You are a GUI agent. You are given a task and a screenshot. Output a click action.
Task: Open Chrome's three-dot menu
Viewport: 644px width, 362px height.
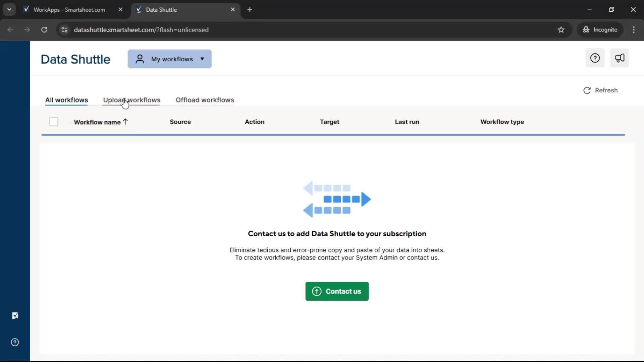point(634,29)
